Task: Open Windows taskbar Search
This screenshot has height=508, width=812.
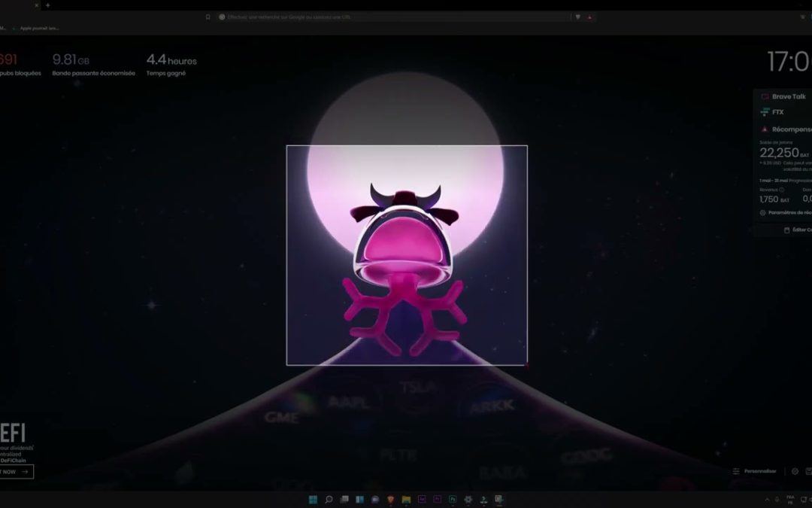Action: (329, 499)
